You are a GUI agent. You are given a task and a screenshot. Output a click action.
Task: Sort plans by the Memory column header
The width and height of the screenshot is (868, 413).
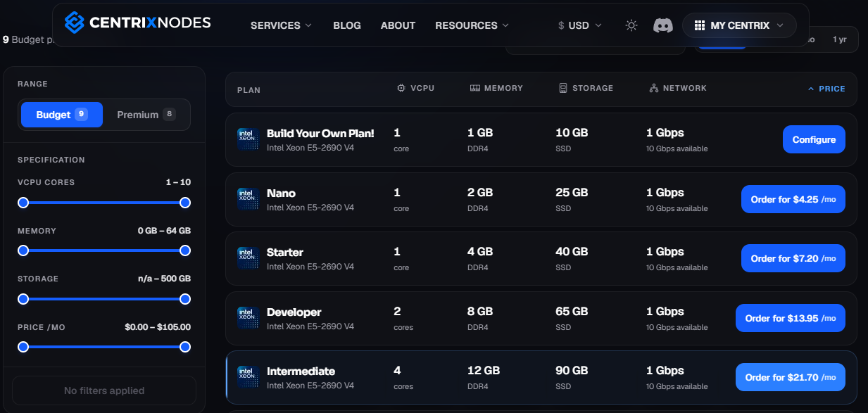pyautogui.click(x=496, y=89)
